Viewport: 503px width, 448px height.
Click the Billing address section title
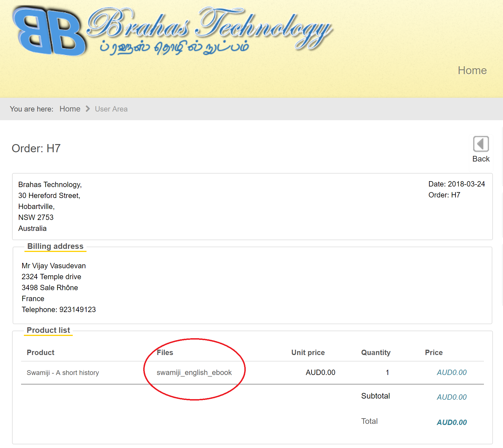point(55,246)
